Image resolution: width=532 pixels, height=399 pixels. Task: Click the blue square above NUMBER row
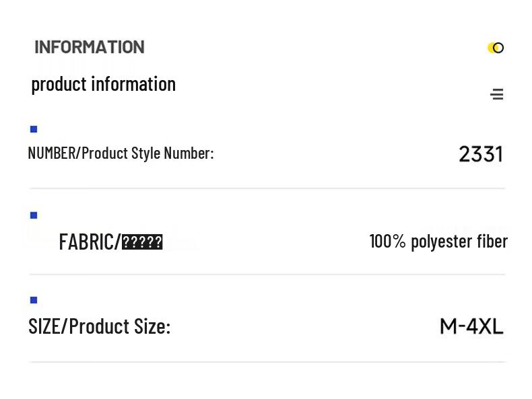(34, 129)
